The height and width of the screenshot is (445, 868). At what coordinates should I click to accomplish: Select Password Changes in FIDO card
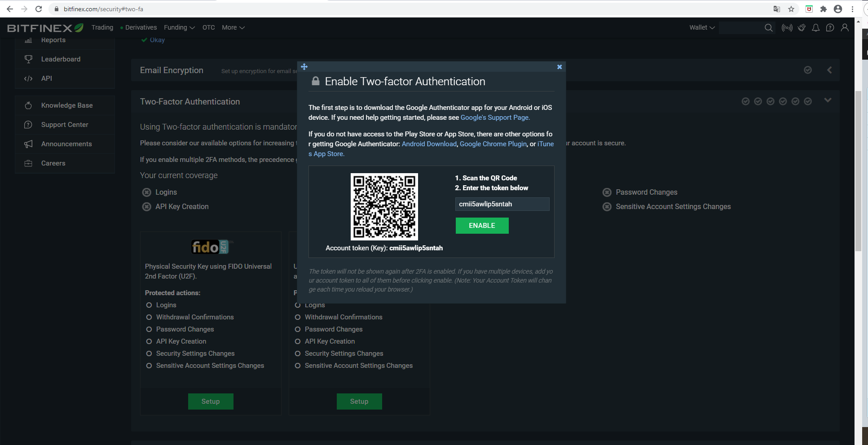[149, 329]
